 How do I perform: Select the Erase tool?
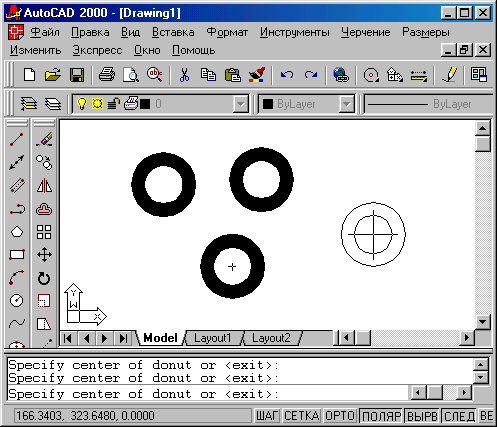[x=44, y=140]
